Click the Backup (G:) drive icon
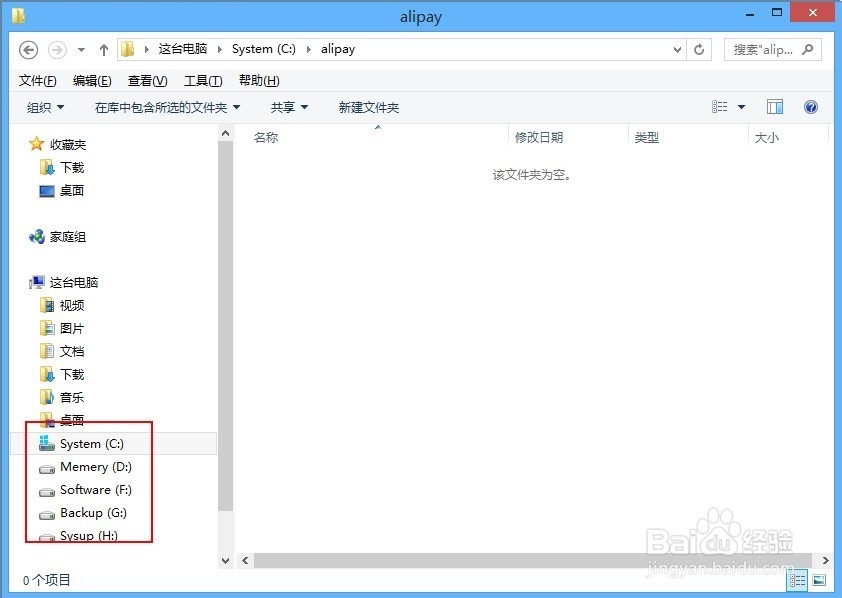The image size is (842, 598). coord(47,515)
